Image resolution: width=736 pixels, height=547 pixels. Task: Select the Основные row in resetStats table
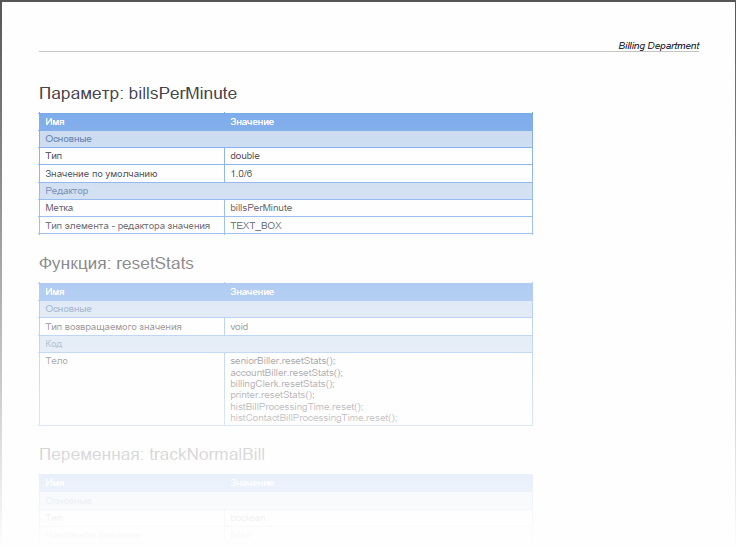pyautogui.click(x=285, y=309)
